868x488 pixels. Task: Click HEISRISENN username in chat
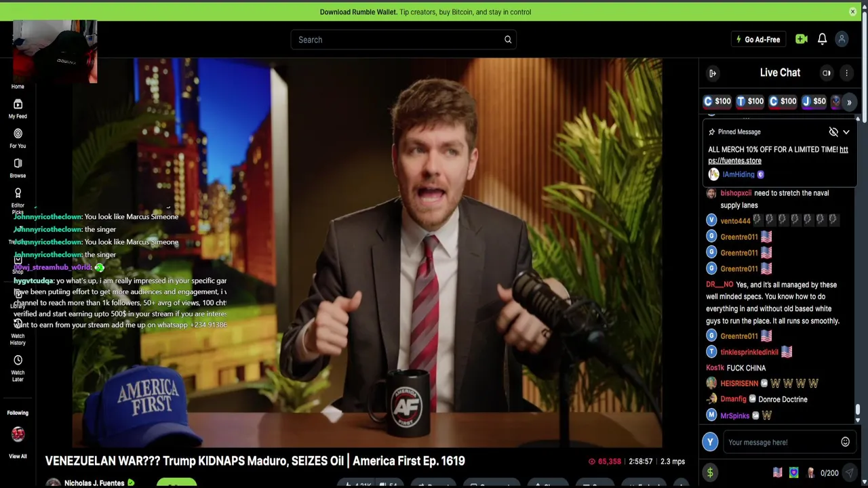[739, 384]
